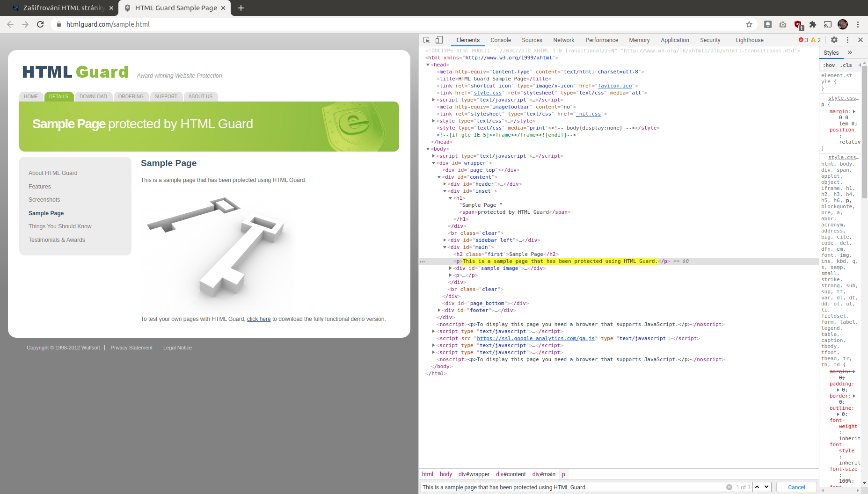Close the DevTools panel
This screenshot has width=868, height=494.
[860, 40]
